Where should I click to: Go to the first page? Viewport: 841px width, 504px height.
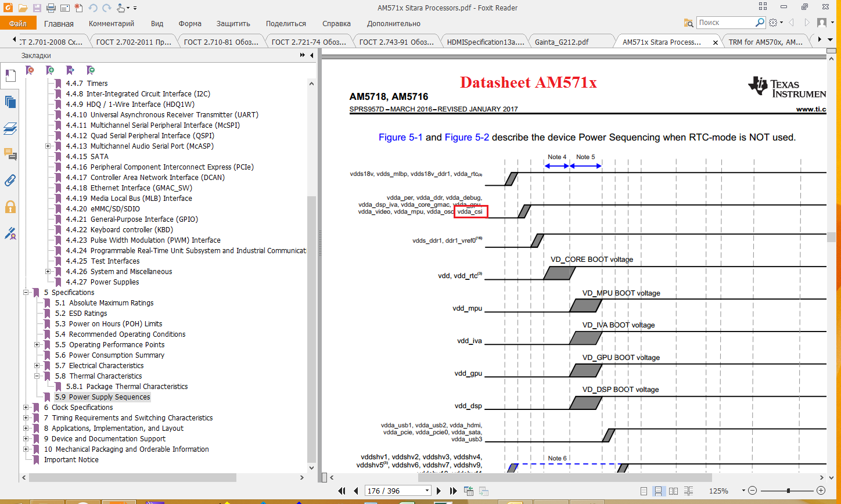(342, 491)
